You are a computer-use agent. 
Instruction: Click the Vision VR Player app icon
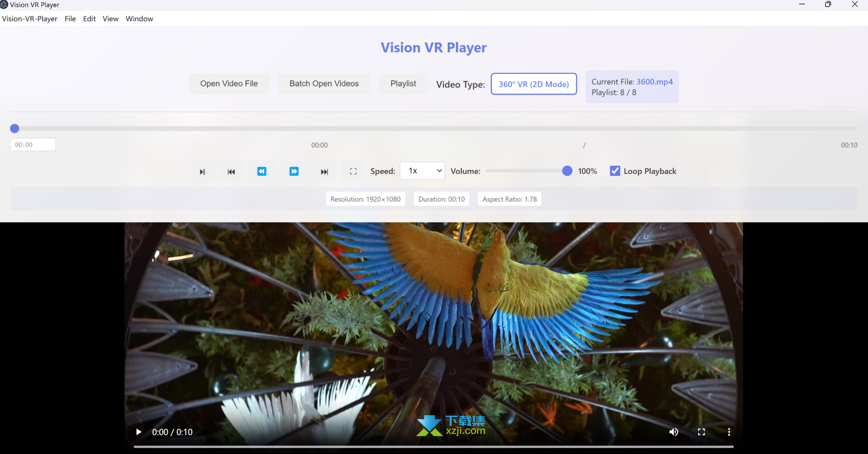click(4, 5)
